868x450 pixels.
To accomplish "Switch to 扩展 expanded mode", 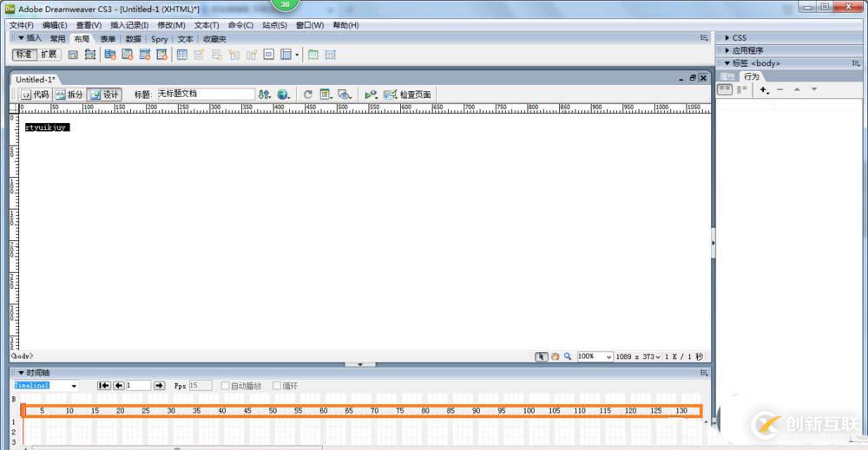I will point(49,54).
